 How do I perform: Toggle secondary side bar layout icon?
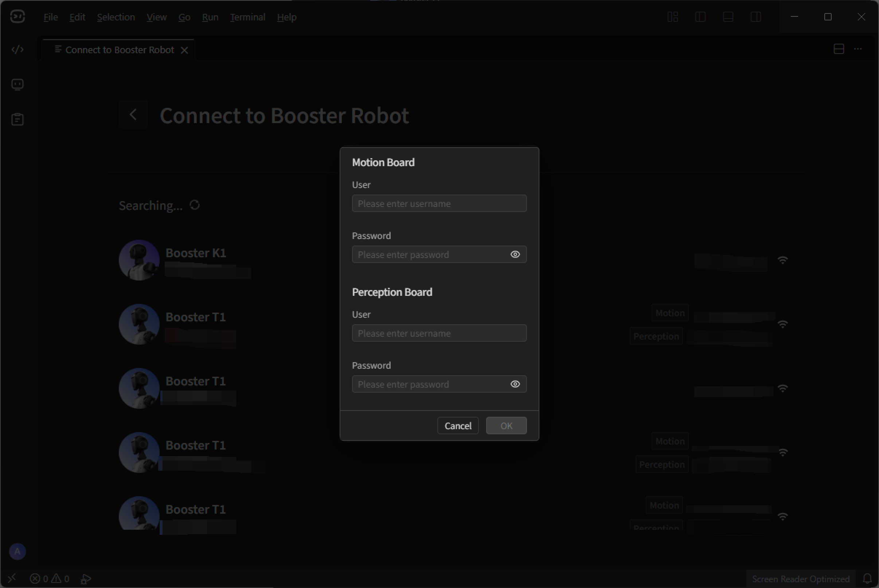pos(756,17)
